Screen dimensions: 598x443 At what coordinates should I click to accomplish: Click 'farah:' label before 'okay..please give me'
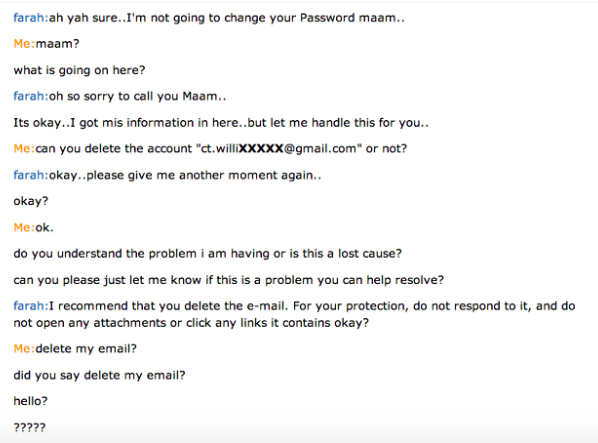point(31,175)
